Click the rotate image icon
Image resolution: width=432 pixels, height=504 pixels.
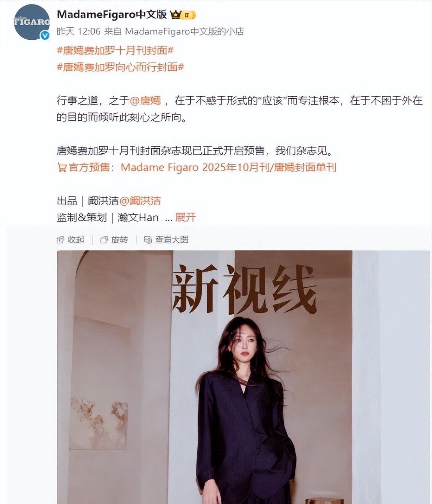[104, 240]
